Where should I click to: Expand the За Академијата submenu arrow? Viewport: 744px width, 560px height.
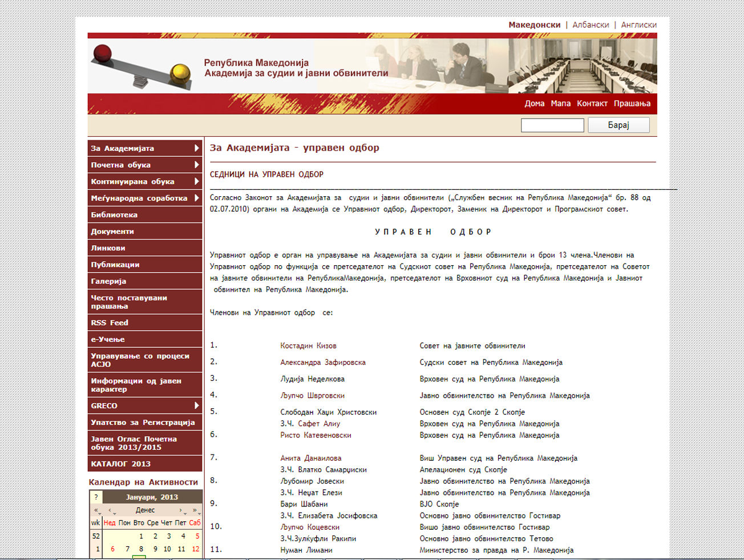point(196,148)
